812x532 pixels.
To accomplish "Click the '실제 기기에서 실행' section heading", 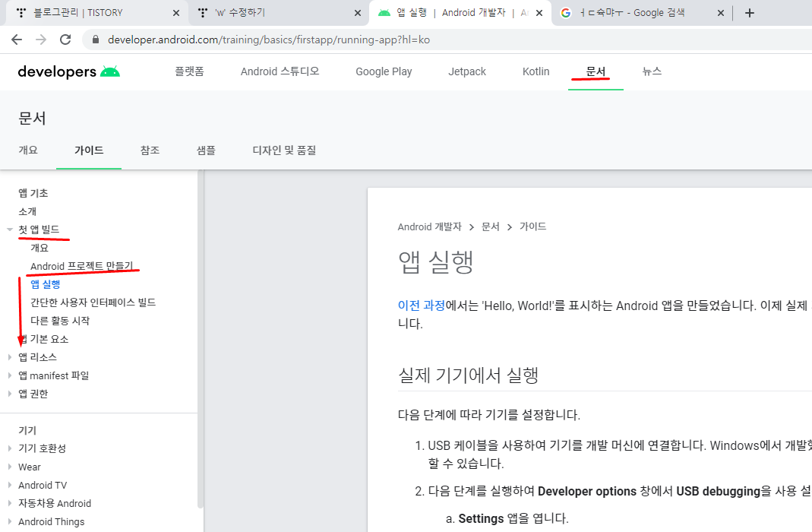I will pos(469,375).
